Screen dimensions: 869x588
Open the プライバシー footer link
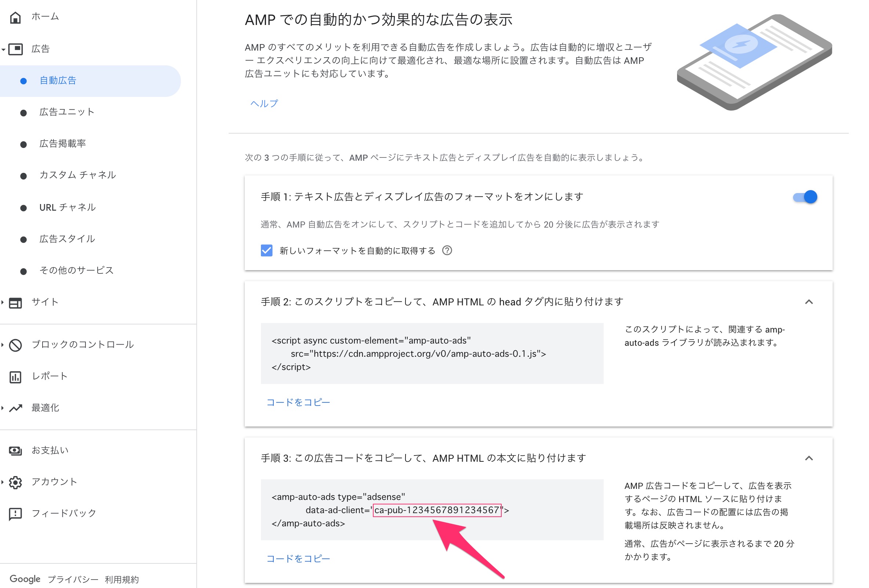coord(73,580)
